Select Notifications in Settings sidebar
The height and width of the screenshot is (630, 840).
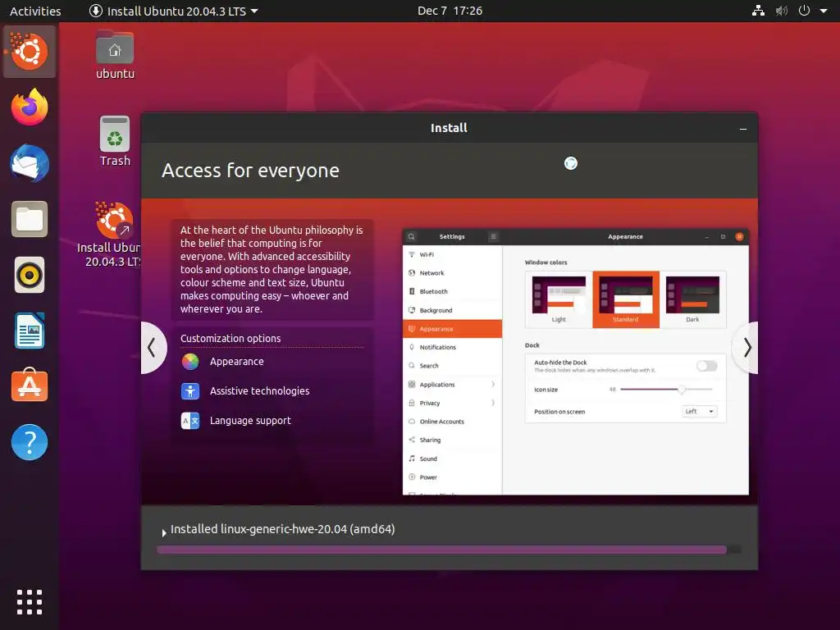tap(452, 347)
